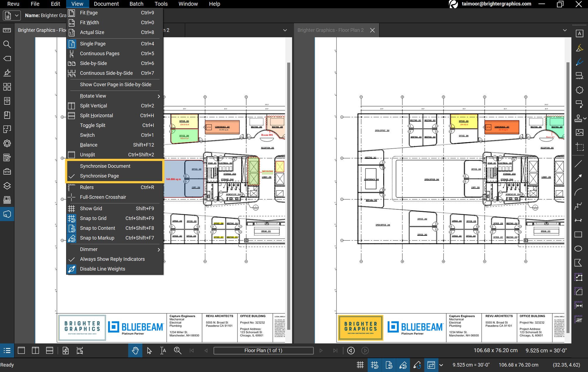
Task: Disable Snap to Grid in the status bar
Action: click(375, 365)
